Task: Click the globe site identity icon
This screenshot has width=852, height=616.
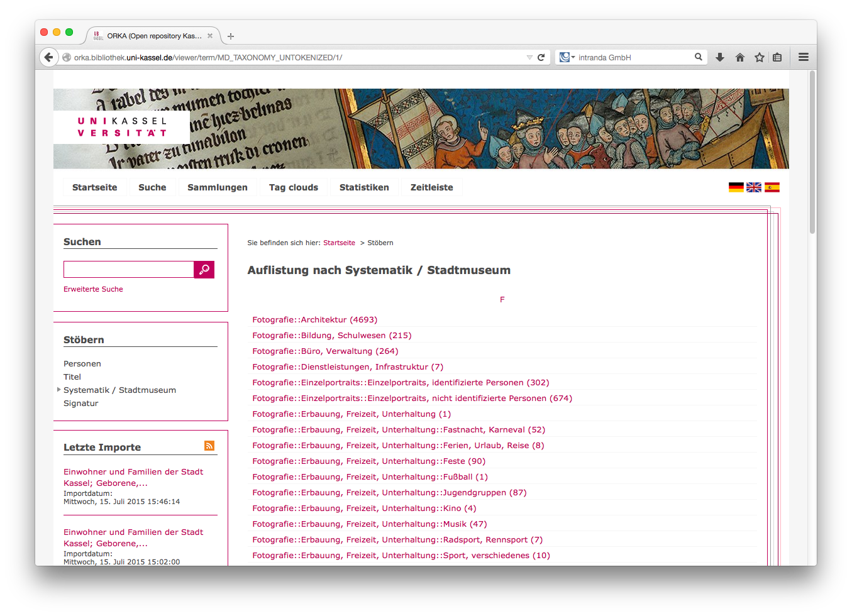Action: [67, 57]
